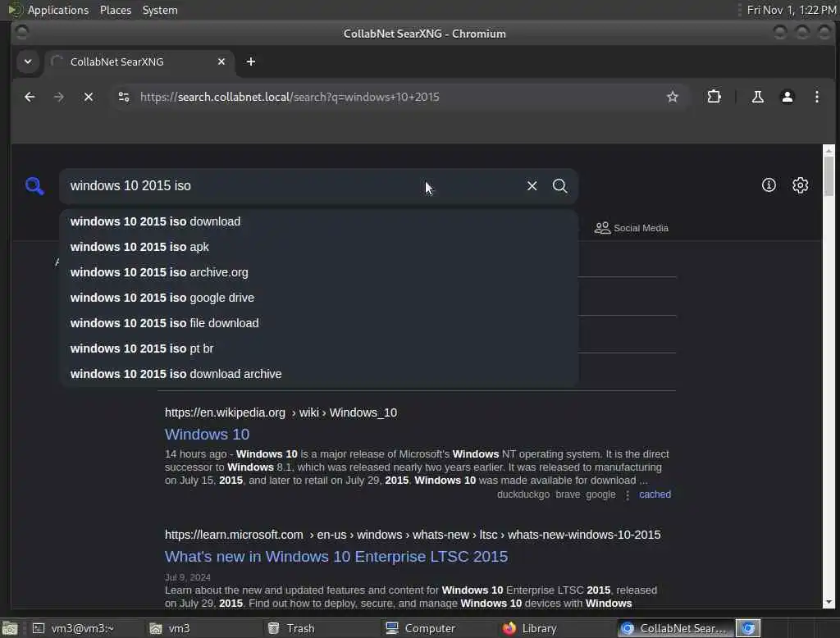Click the SearXNG magnifier logo
The width and height of the screenshot is (840, 638).
tap(34, 186)
